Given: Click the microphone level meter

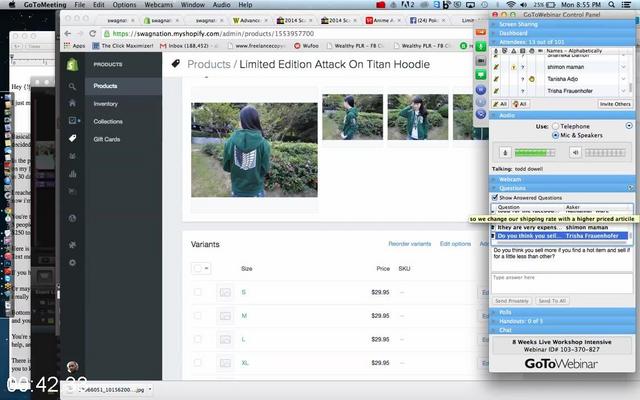Looking at the screenshot, I should point(535,153).
